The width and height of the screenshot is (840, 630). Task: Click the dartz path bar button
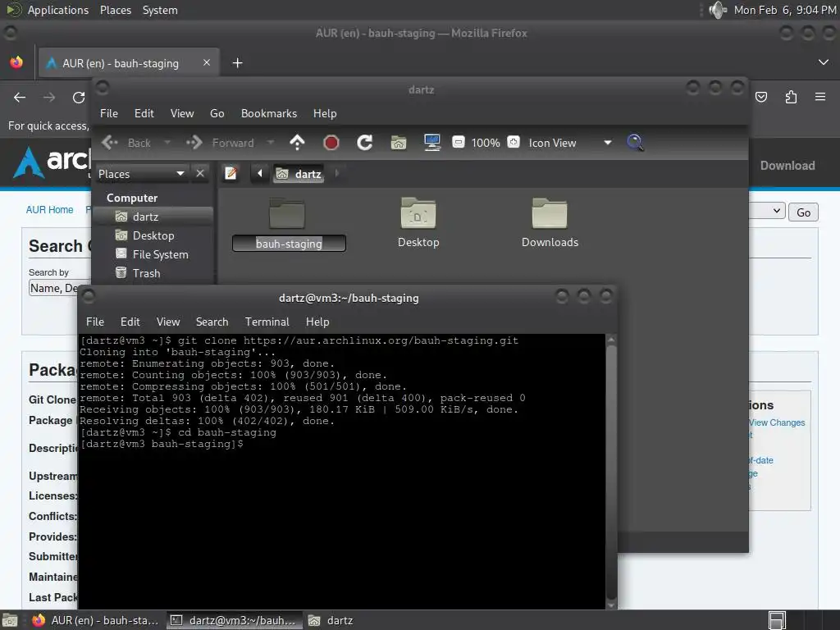[x=299, y=174]
